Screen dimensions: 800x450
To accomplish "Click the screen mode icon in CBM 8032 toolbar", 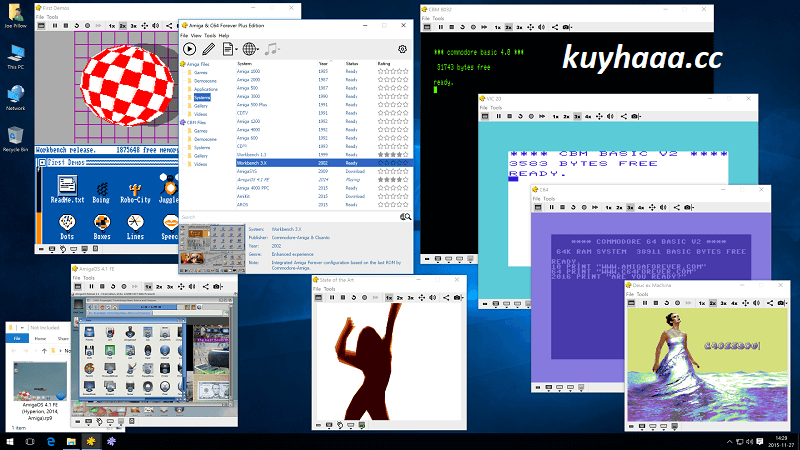I will coord(427,27).
